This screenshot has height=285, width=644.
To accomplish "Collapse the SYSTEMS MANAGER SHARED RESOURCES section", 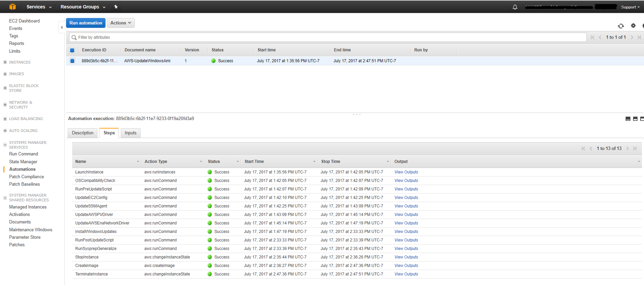I will tap(5, 198).
